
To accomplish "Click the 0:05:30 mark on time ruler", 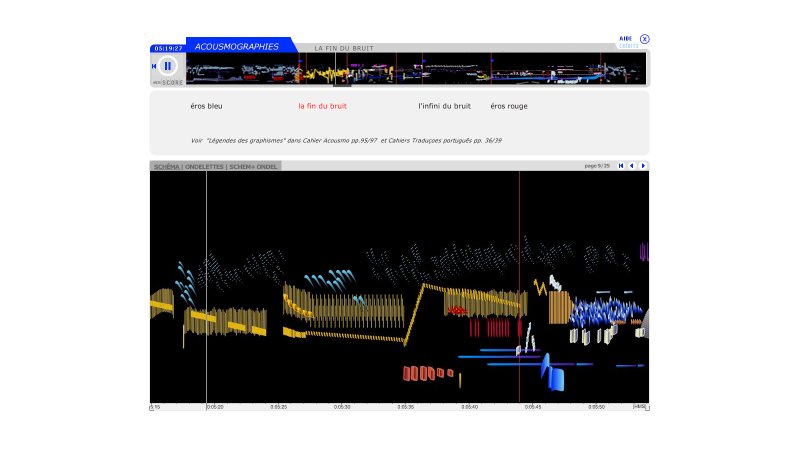I will pos(342,407).
